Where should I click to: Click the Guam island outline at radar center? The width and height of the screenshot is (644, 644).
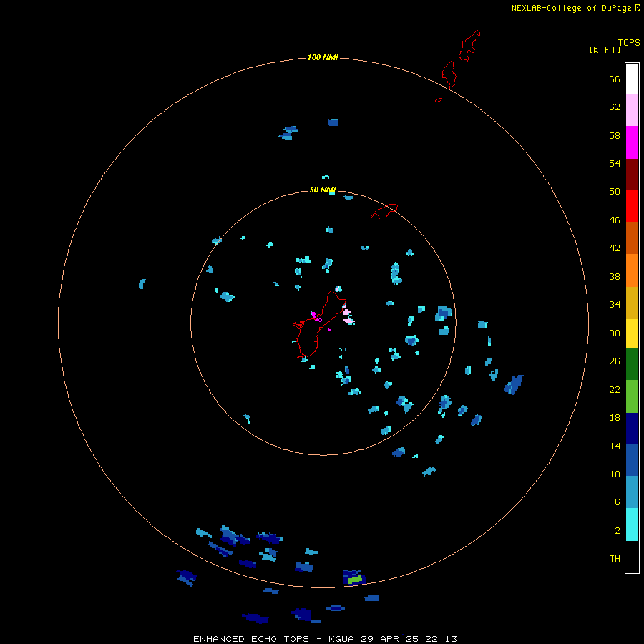click(x=320, y=324)
